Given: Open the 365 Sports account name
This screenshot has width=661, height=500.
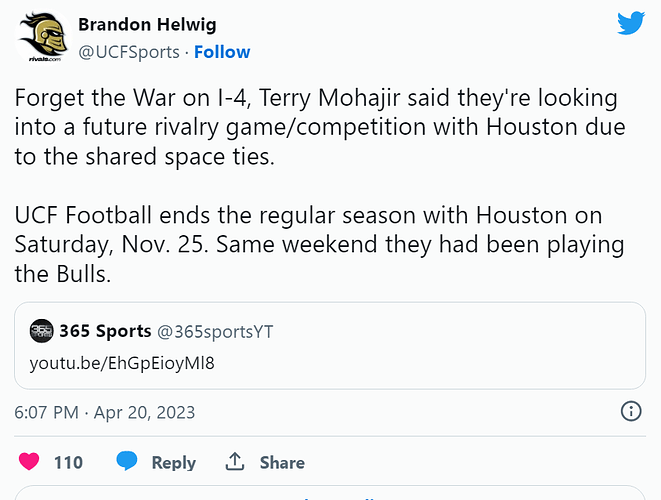Looking at the screenshot, I should (105, 331).
